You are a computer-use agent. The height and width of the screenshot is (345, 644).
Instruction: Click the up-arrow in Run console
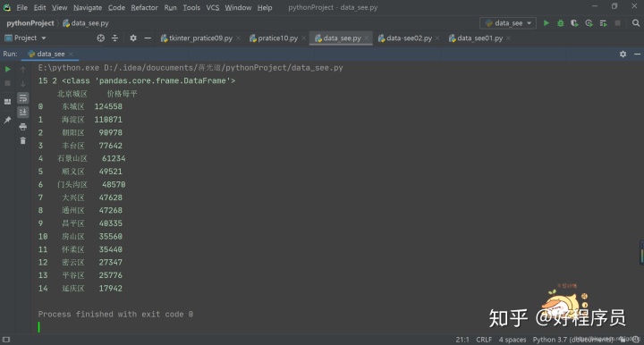pyautogui.click(x=23, y=70)
